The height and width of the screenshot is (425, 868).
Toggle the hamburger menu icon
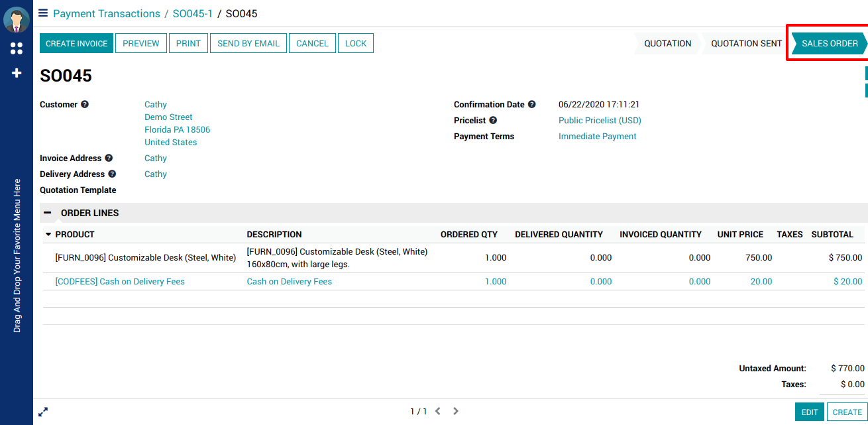[x=43, y=13]
